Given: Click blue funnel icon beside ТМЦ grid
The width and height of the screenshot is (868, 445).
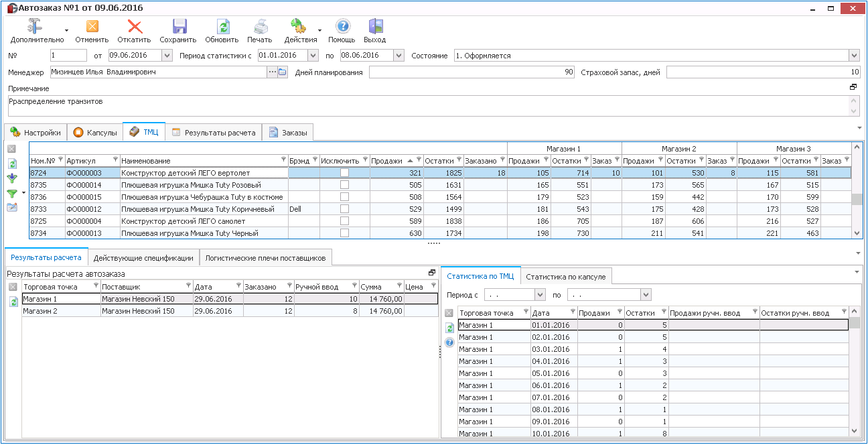Looking at the screenshot, I should (x=11, y=178).
